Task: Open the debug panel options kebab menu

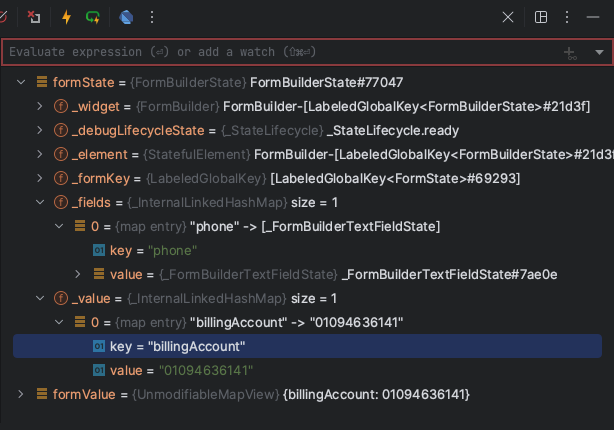Action: pos(567,17)
